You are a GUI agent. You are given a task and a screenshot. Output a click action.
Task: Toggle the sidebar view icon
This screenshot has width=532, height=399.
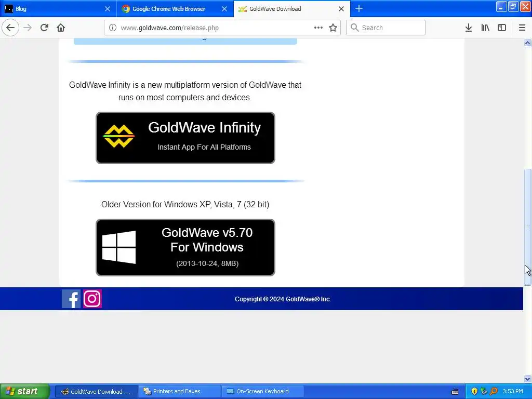[x=502, y=28]
